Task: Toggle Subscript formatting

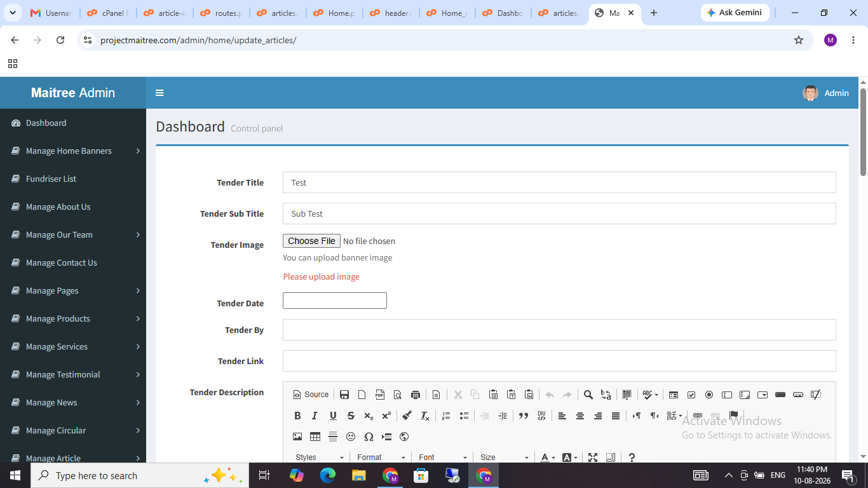Action: click(x=369, y=416)
